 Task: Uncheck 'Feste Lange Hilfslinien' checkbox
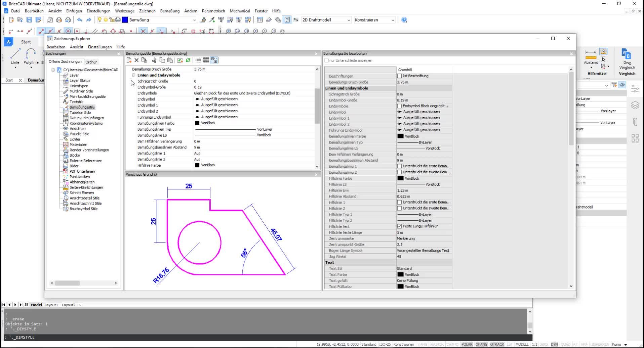coord(399,226)
